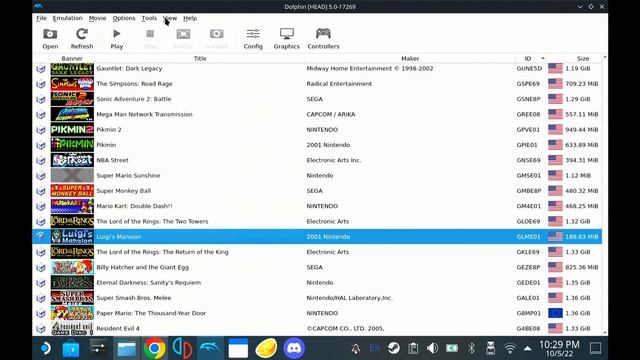Select Billy Hatcher and the Giant Egg
Screen dimensions: 640x360
point(317,267)
